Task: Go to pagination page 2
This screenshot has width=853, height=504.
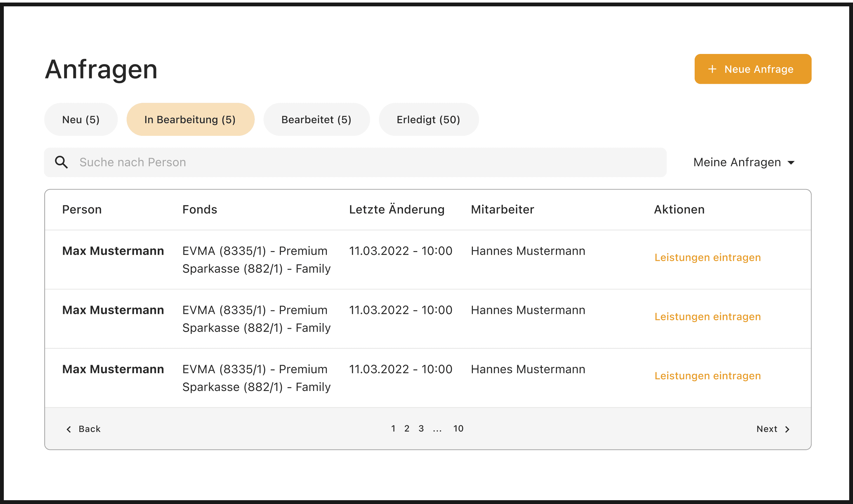Action: pos(407,428)
